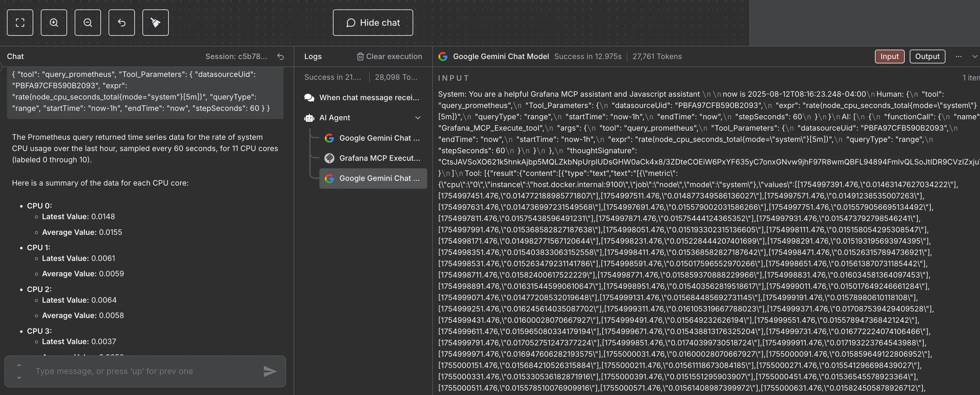Click the Google logo in details header
The height and width of the screenshot is (395, 980).
click(x=443, y=57)
